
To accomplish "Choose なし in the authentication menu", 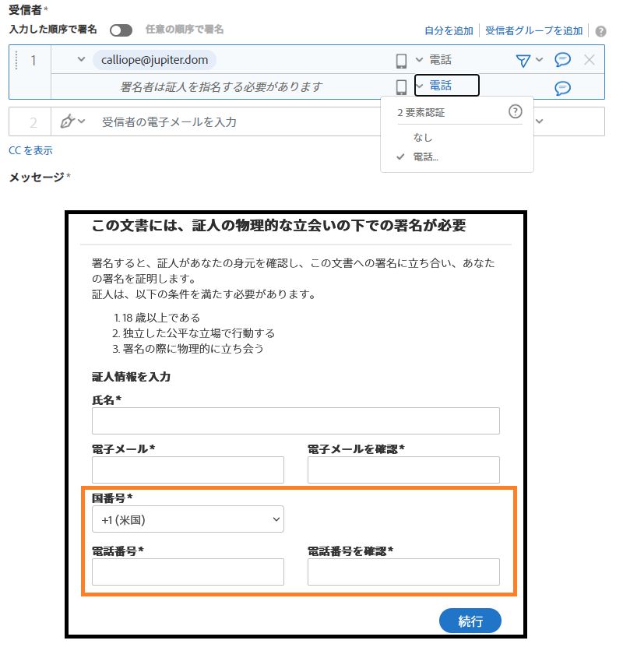I will pos(423,138).
